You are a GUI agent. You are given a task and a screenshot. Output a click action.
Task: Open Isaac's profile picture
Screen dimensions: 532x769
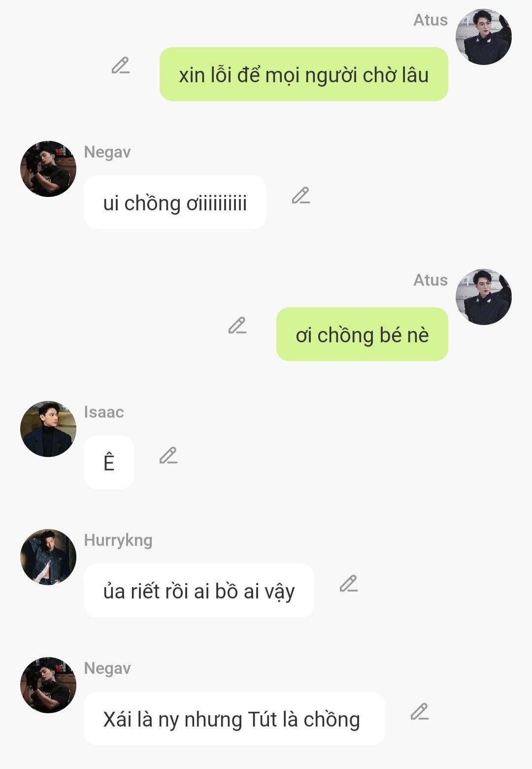point(48,429)
